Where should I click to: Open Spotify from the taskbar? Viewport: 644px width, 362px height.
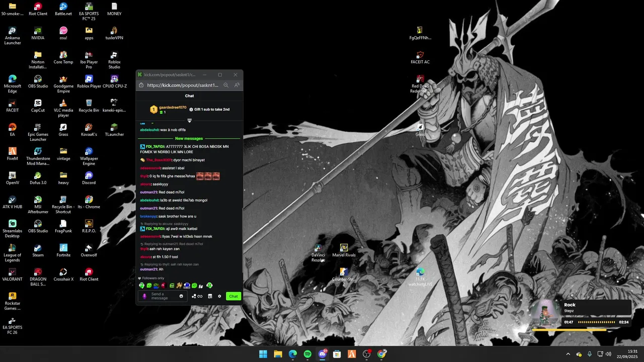click(x=307, y=354)
